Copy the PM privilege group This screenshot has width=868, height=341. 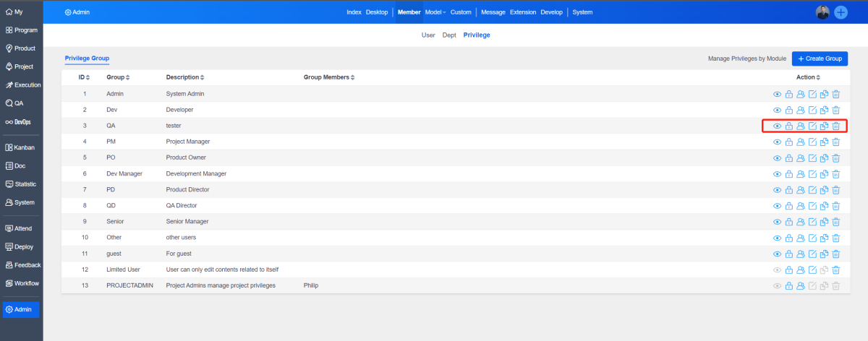824,142
